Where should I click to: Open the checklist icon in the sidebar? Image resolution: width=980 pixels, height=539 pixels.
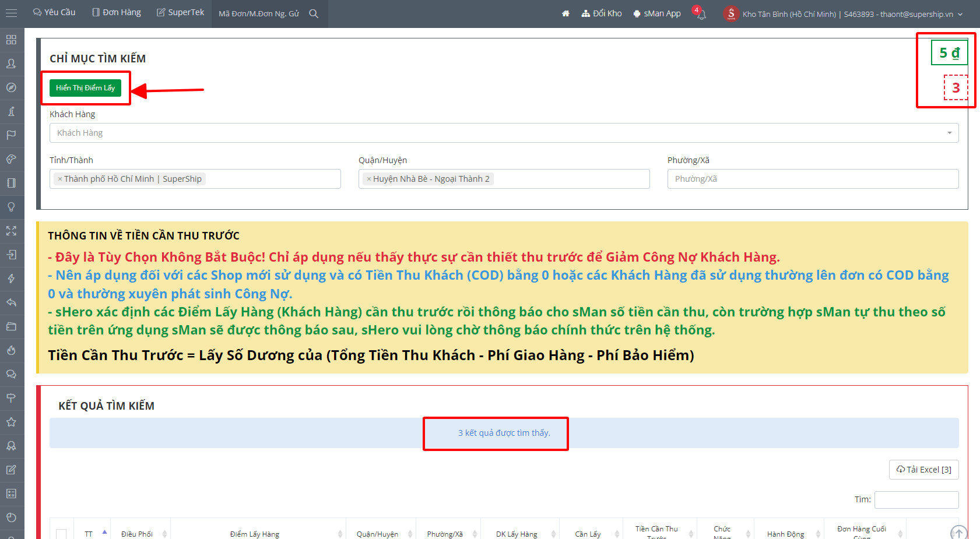click(x=11, y=494)
